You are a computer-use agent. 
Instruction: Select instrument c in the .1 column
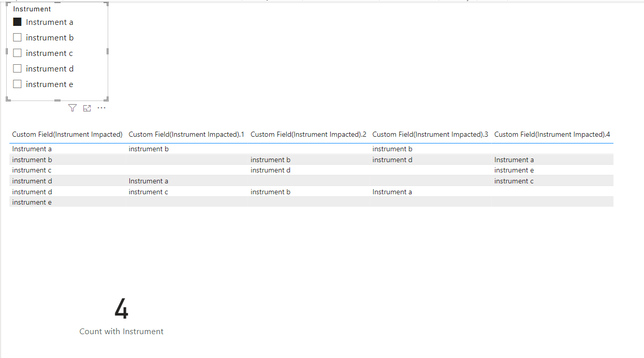tap(149, 192)
